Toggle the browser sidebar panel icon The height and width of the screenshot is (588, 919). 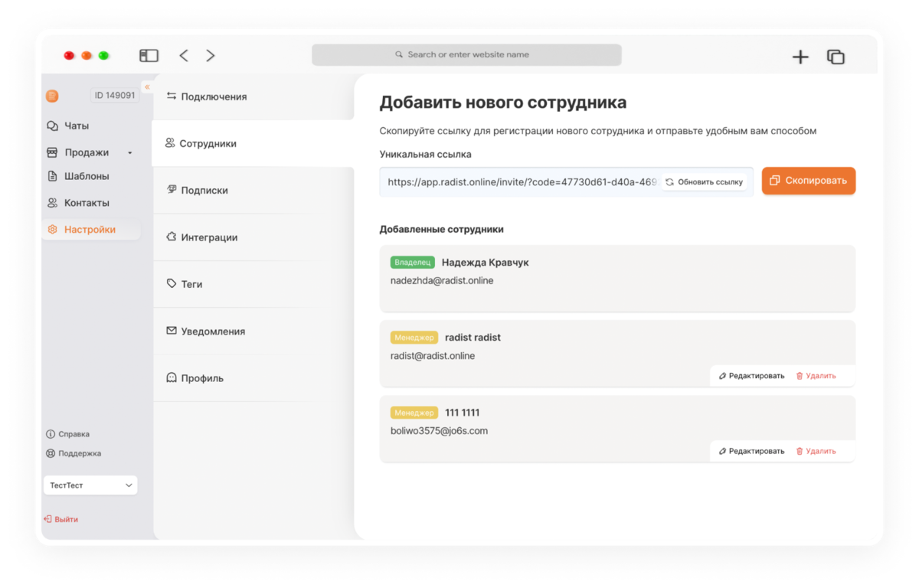pos(149,55)
